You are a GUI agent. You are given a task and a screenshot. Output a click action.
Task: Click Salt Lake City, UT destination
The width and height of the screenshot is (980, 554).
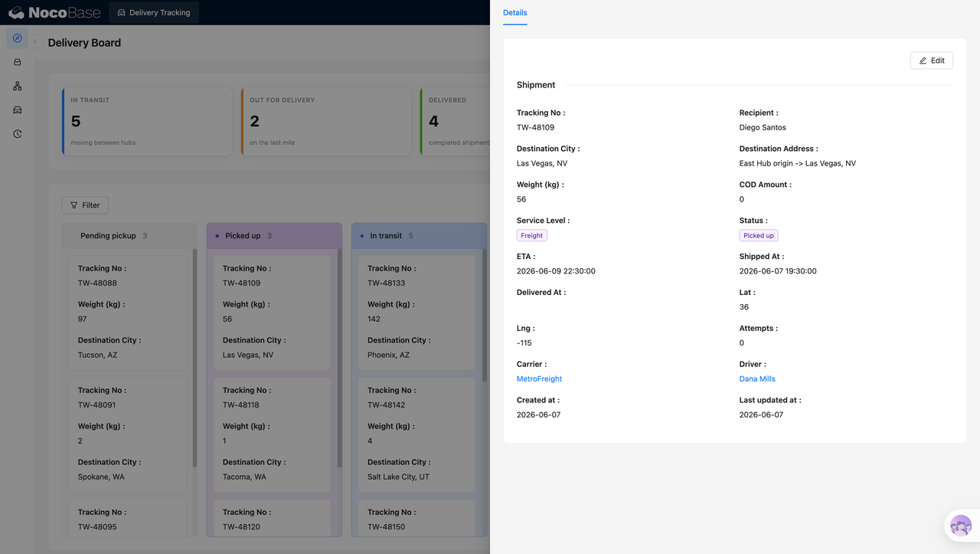[x=398, y=477]
